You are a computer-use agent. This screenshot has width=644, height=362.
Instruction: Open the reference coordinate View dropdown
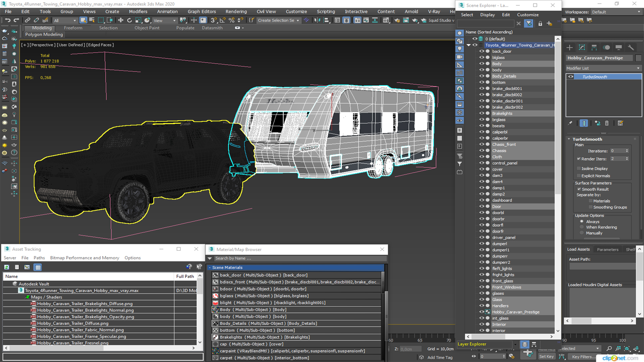pos(165,20)
